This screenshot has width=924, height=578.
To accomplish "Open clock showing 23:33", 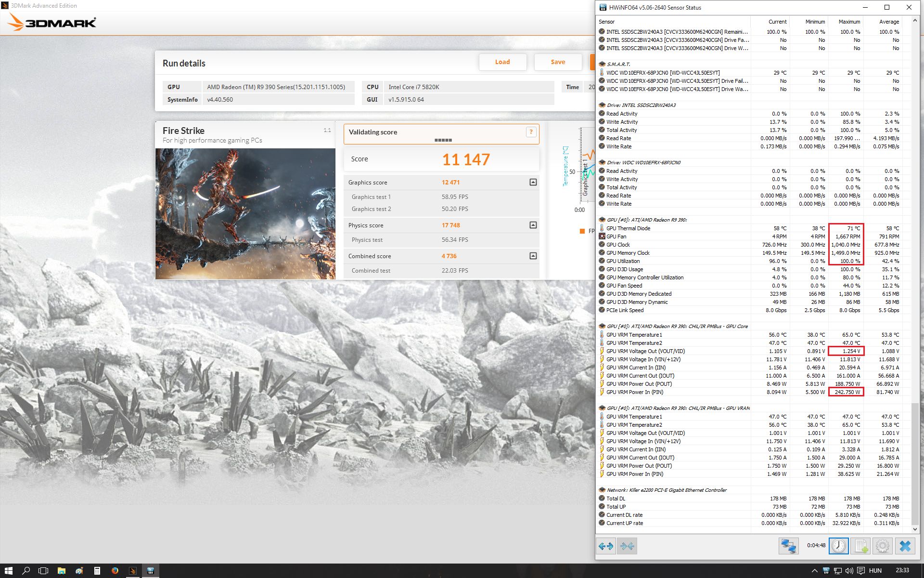I will pyautogui.click(x=902, y=570).
